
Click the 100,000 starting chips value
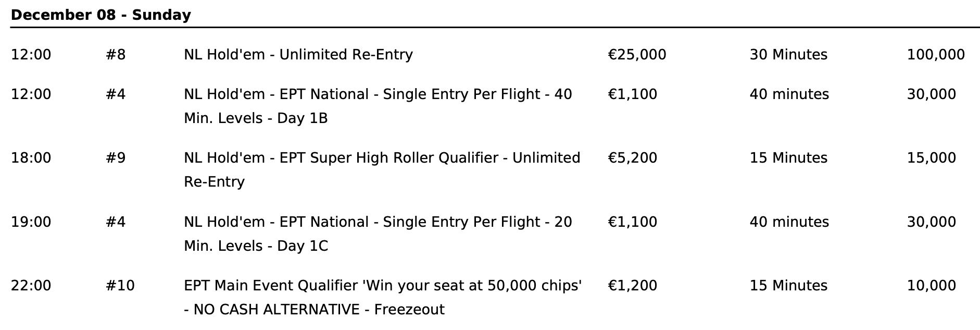pos(935,55)
